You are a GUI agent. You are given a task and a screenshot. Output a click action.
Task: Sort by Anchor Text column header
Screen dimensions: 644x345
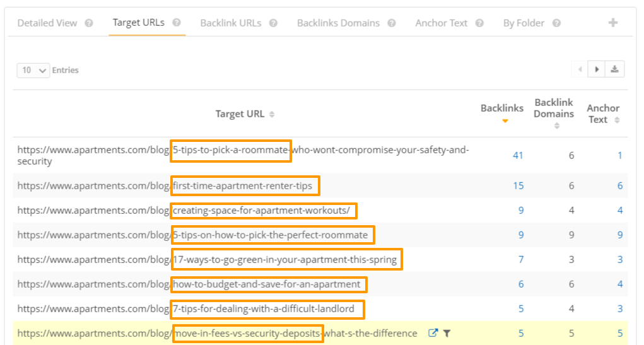pos(603,114)
